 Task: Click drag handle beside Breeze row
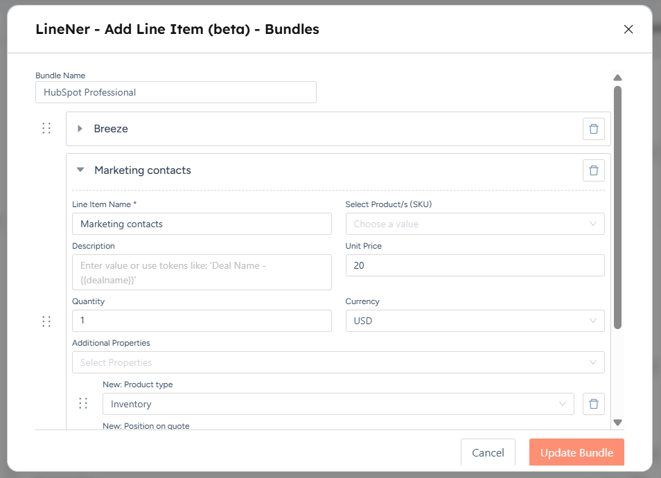46,129
